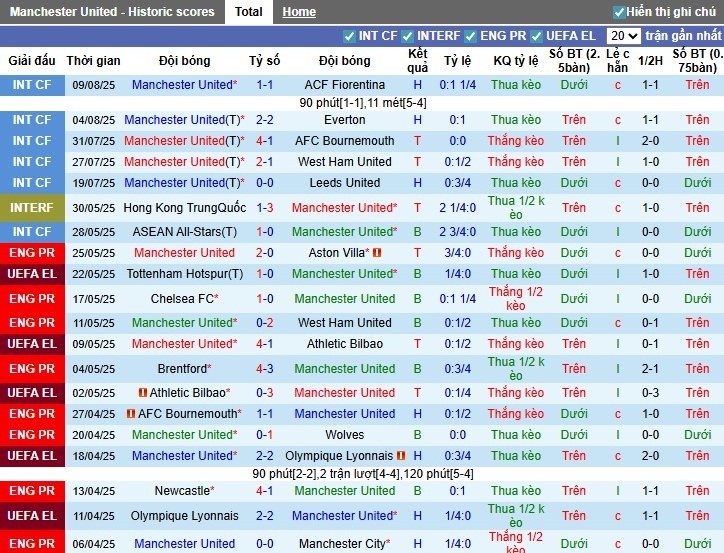Click the 2 1/4:0 odds on Hong Kong row
The image size is (724, 553).
click(458, 208)
